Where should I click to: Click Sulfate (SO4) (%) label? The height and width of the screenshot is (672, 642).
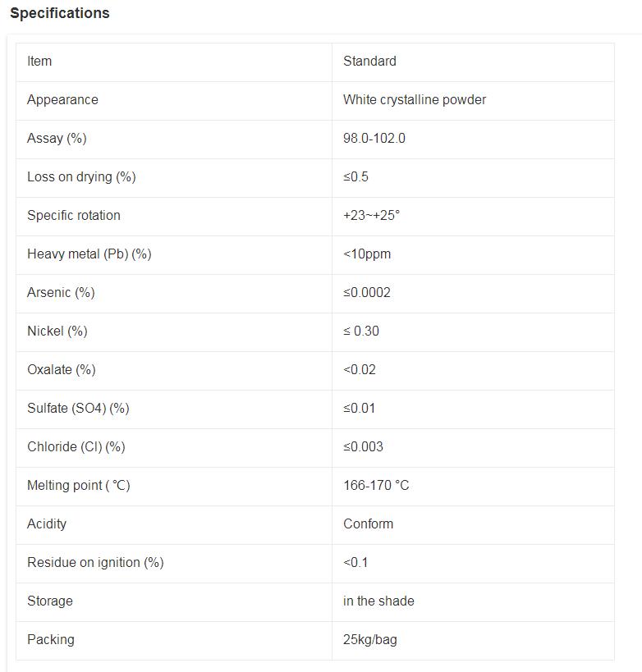(78, 408)
